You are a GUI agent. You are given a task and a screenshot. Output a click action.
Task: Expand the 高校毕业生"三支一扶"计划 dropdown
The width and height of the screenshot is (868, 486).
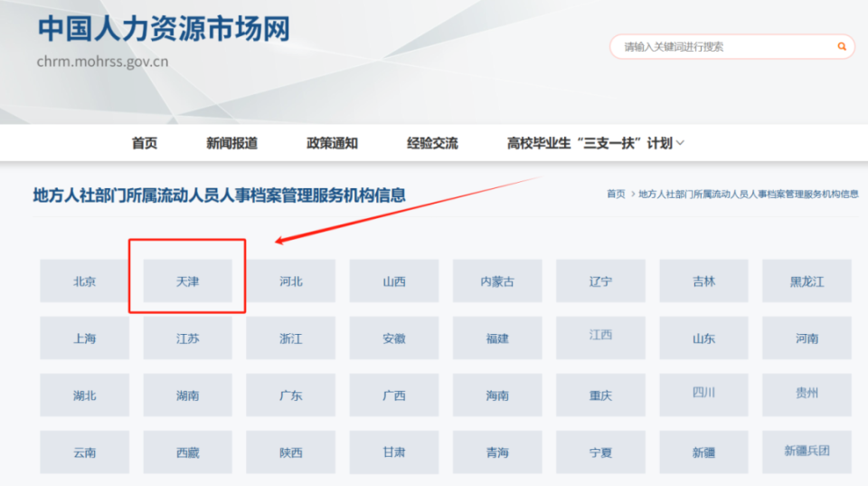(596, 144)
